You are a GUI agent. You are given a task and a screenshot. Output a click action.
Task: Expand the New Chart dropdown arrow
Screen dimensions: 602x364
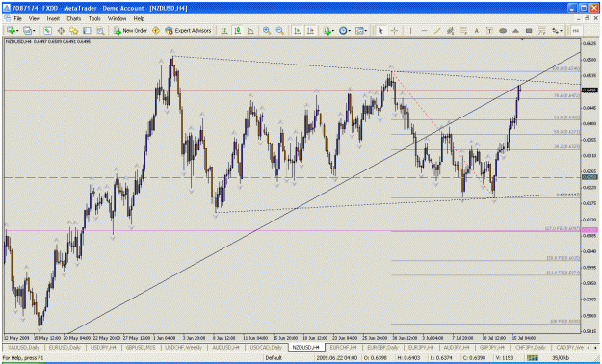[x=17, y=31]
